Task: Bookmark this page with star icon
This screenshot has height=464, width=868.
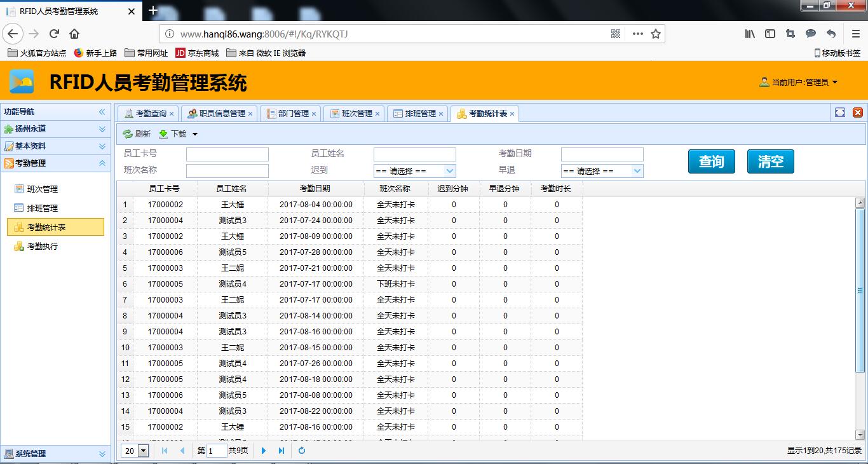Action: (x=656, y=34)
